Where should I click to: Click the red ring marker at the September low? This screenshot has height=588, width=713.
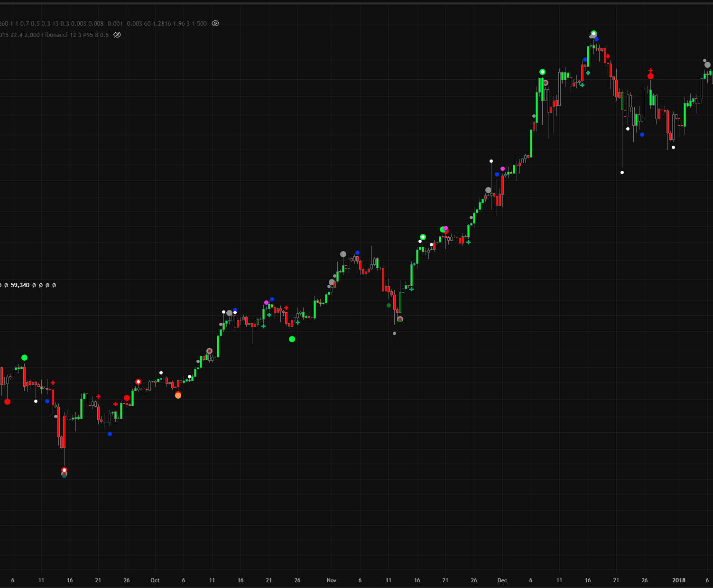click(64, 470)
